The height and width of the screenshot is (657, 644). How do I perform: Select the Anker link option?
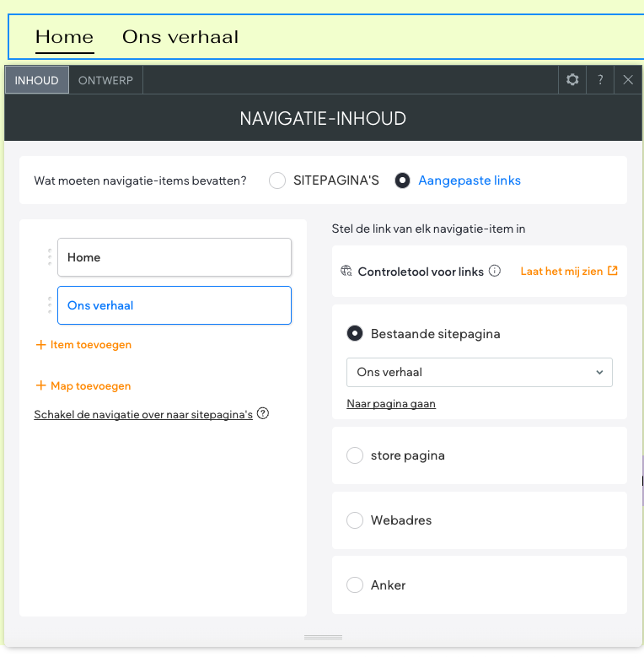pos(355,585)
